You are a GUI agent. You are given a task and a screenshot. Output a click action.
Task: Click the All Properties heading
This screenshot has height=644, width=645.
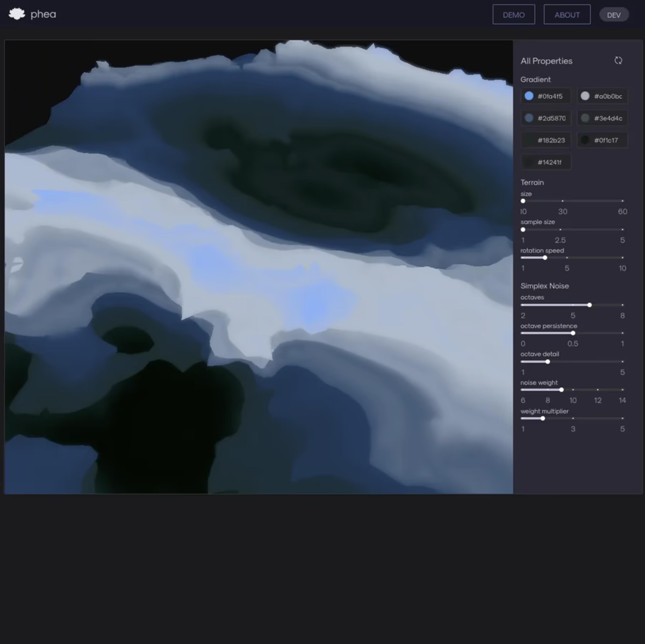point(546,61)
